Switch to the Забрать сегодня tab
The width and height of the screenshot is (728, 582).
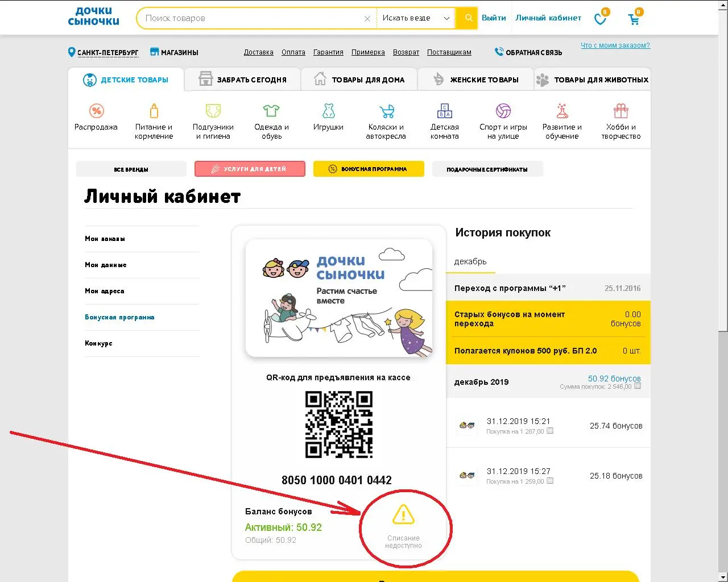coord(242,80)
